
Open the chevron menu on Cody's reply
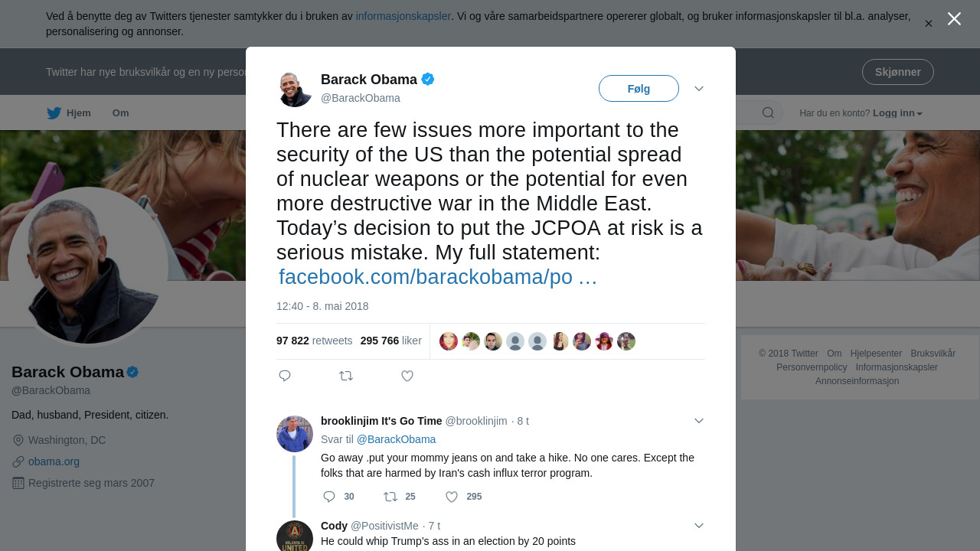click(x=699, y=526)
